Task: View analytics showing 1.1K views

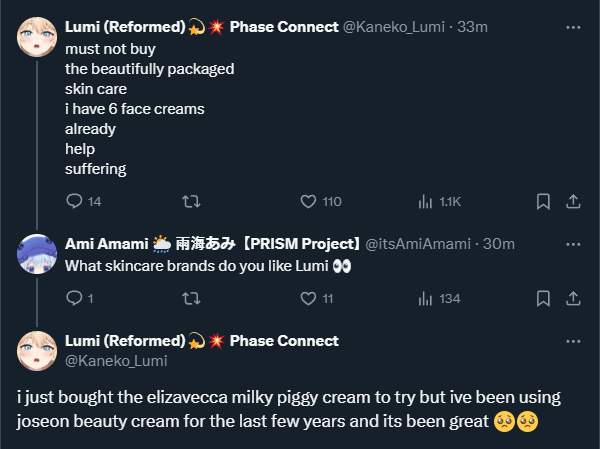Action: point(425,201)
